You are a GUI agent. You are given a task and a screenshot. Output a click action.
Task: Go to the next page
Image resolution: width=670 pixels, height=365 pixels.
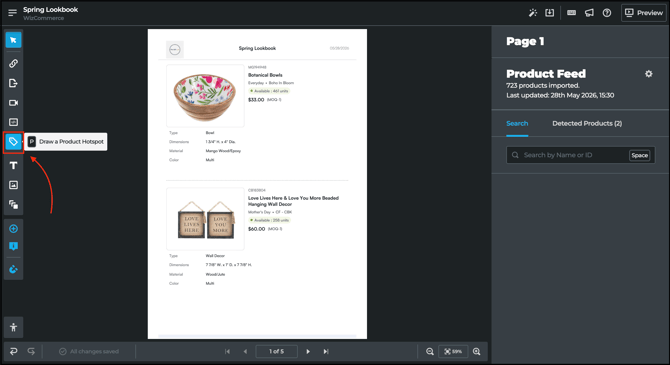[308, 351]
